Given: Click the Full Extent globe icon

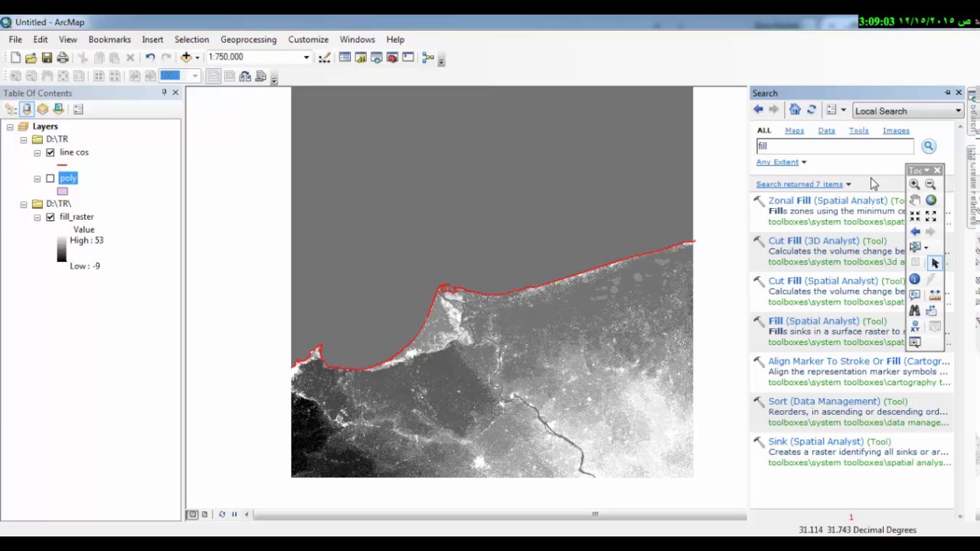Looking at the screenshot, I should (x=931, y=201).
